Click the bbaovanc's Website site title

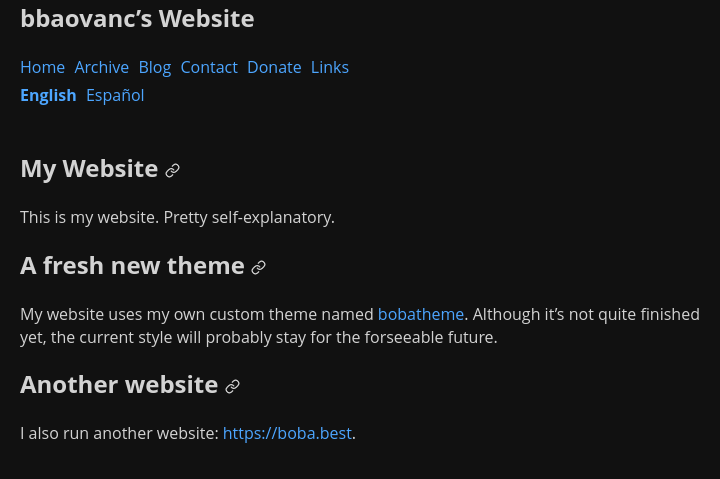coord(137,19)
